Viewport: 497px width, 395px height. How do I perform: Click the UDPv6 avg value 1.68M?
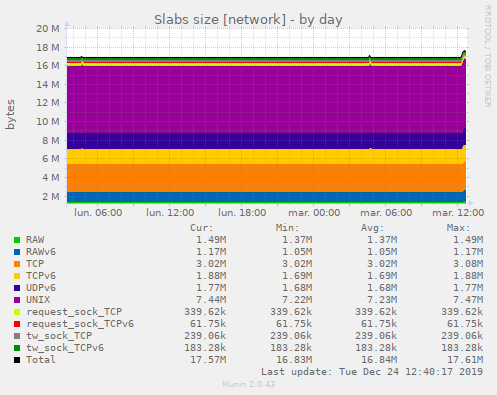(382, 288)
